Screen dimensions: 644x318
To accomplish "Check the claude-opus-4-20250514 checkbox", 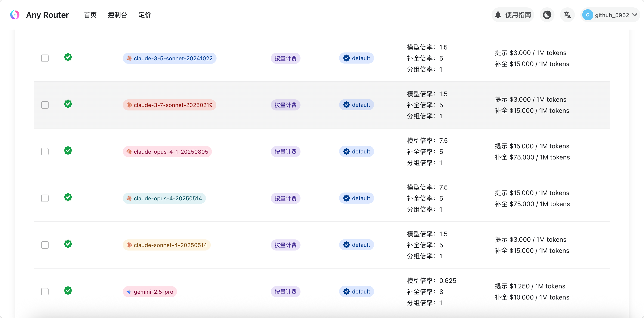I will pos(45,198).
